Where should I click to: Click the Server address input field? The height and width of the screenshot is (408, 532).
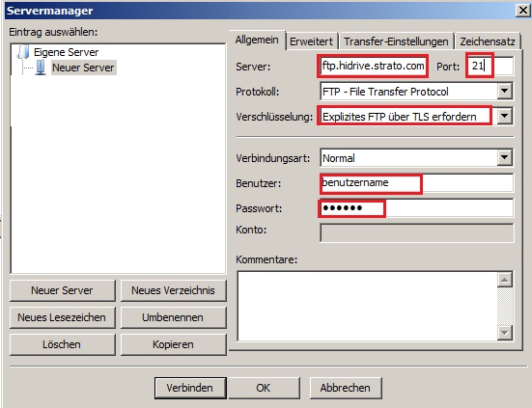pyautogui.click(x=373, y=66)
